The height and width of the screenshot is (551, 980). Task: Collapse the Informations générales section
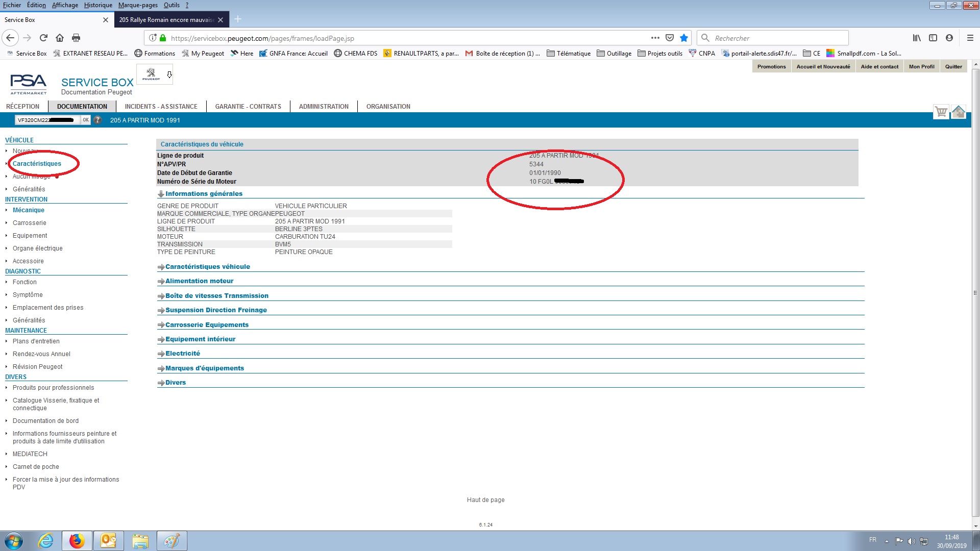203,194
